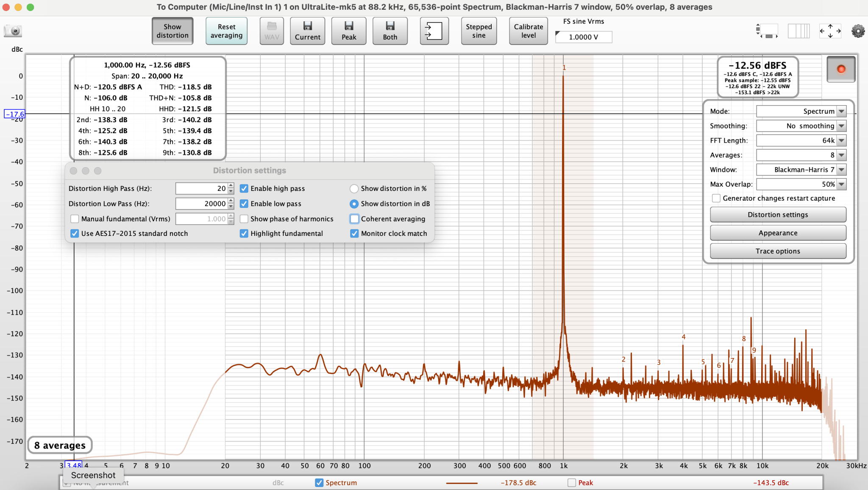
Task: Click the 8 averages indicator
Action: click(x=60, y=445)
